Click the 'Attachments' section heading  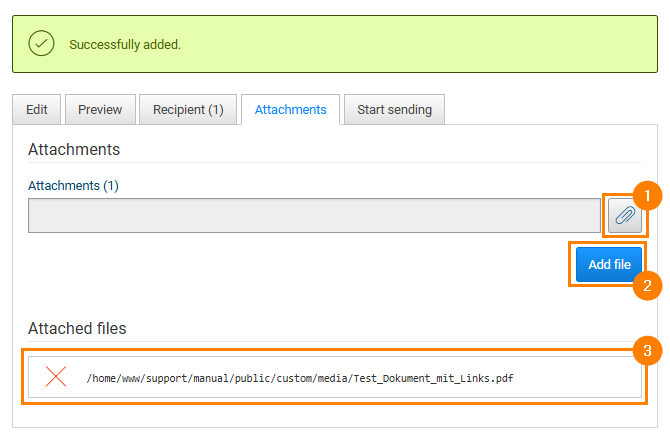point(74,150)
